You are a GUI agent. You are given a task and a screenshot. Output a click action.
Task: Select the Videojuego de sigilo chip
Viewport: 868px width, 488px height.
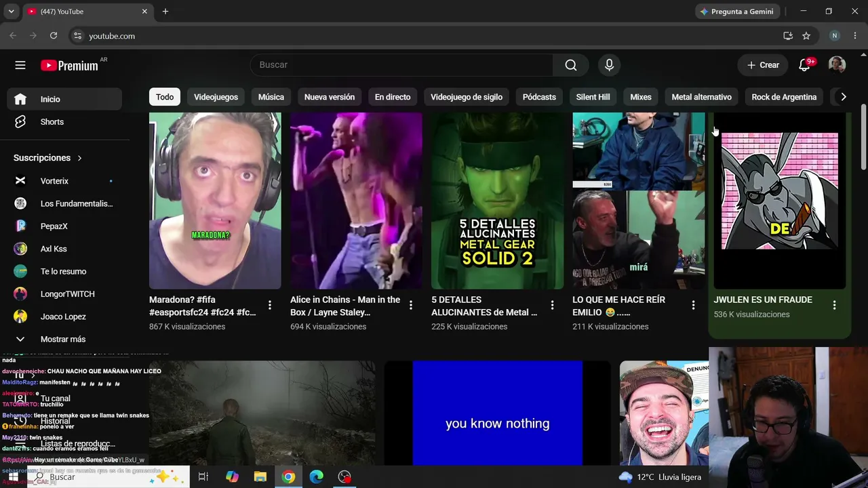[x=467, y=97]
